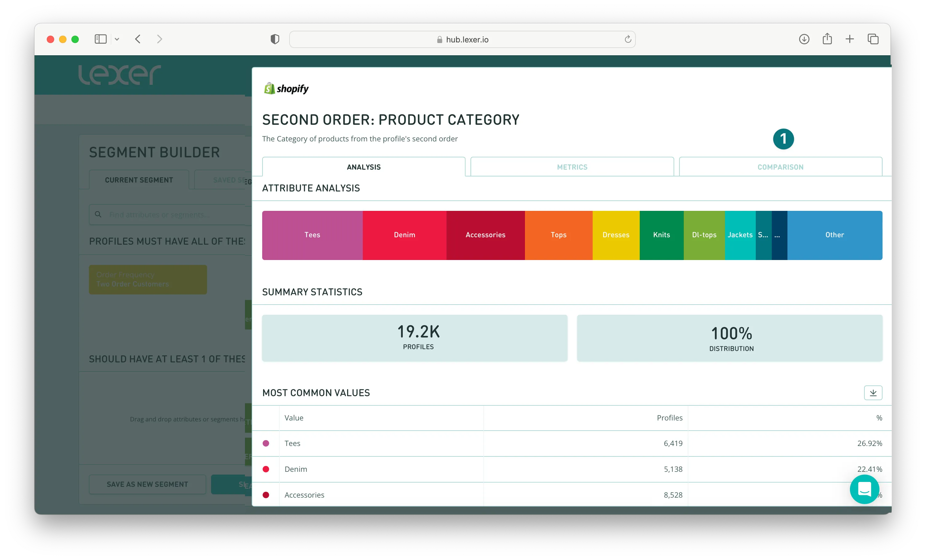Go back with the browser back arrow

click(138, 39)
